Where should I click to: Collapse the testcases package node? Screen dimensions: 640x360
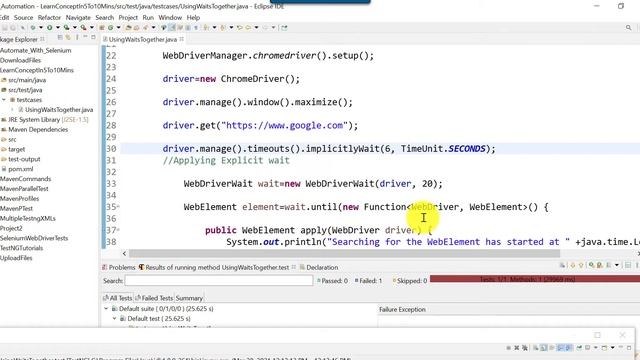pos(4,100)
